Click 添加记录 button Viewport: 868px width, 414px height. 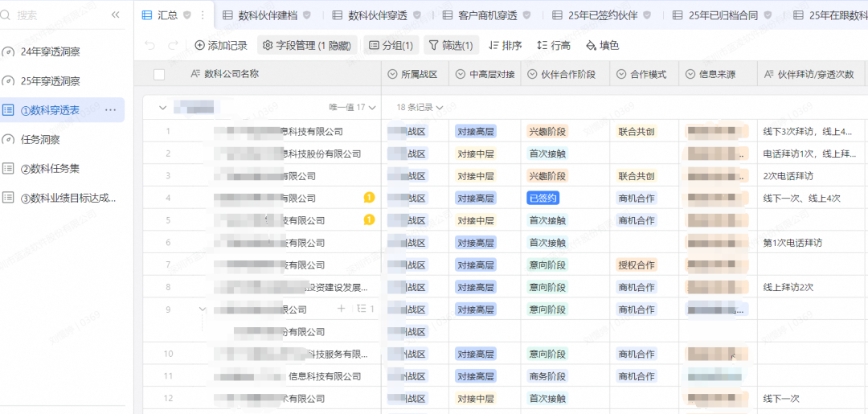(x=221, y=46)
